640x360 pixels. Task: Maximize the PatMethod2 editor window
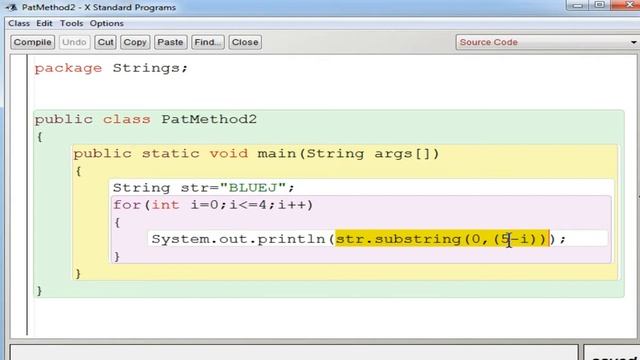[600, 5]
